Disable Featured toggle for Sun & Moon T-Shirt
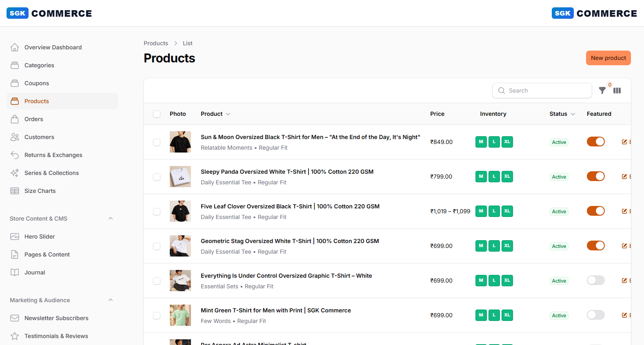644x345 pixels. (596, 142)
